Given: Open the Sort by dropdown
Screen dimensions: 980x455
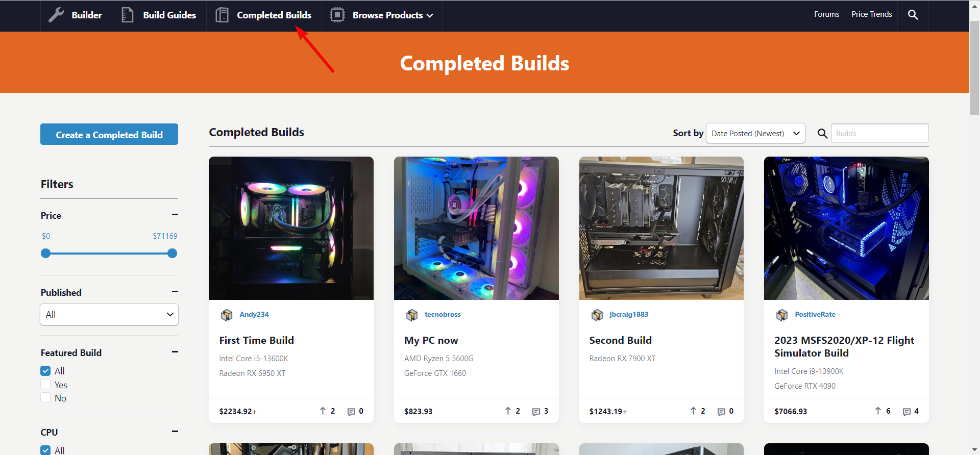Looking at the screenshot, I should (755, 134).
